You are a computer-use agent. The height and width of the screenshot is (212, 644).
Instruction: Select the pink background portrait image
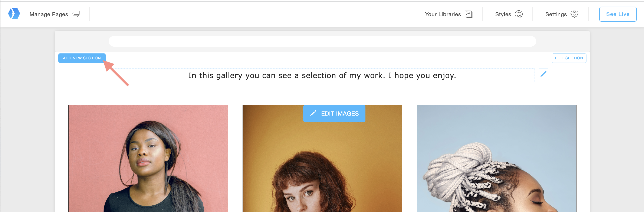point(148,160)
